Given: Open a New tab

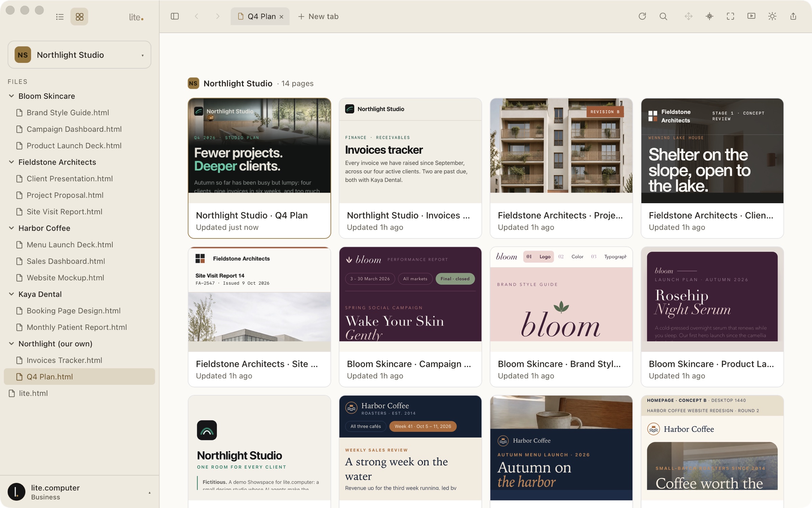Looking at the screenshot, I should point(318,16).
